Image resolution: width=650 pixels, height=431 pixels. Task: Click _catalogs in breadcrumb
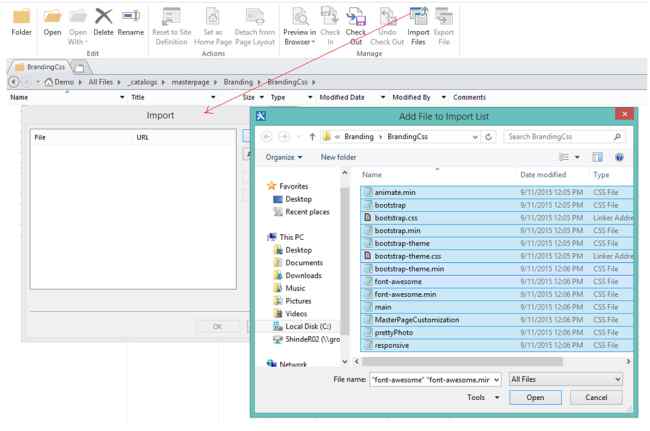pos(143,82)
